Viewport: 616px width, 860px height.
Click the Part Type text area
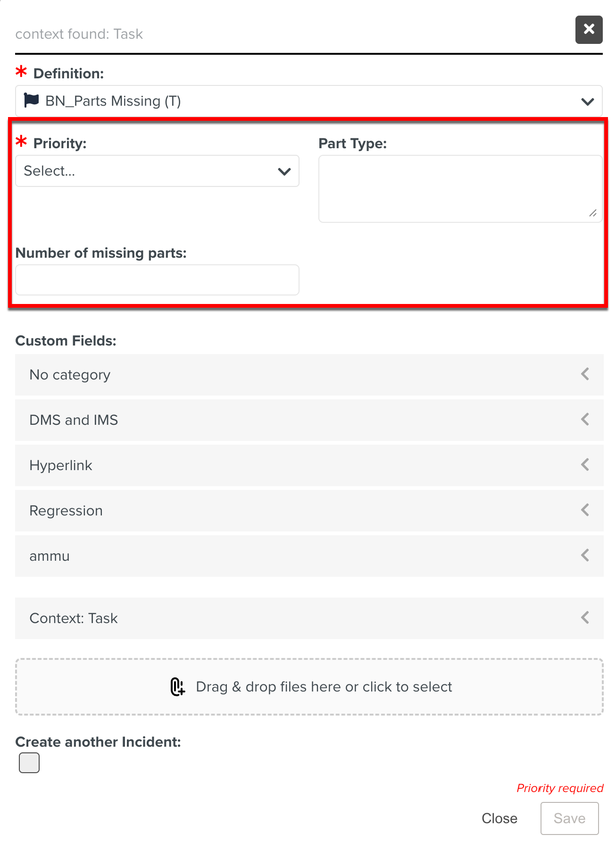(x=460, y=188)
